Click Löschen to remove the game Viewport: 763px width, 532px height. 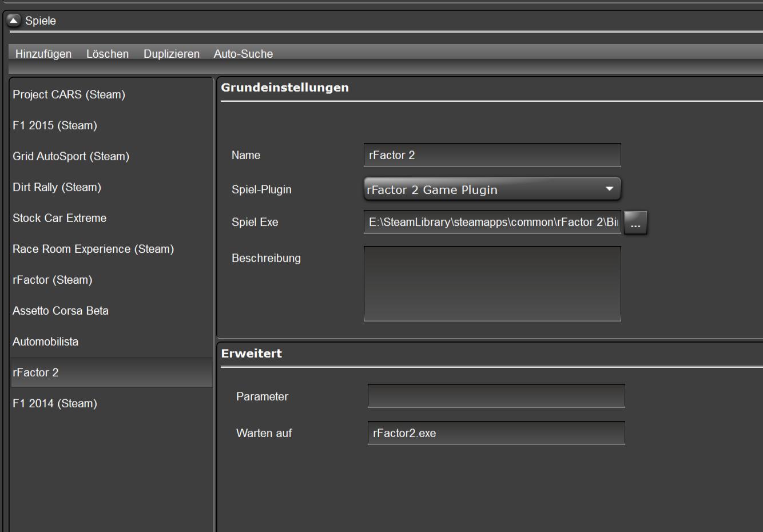[108, 54]
